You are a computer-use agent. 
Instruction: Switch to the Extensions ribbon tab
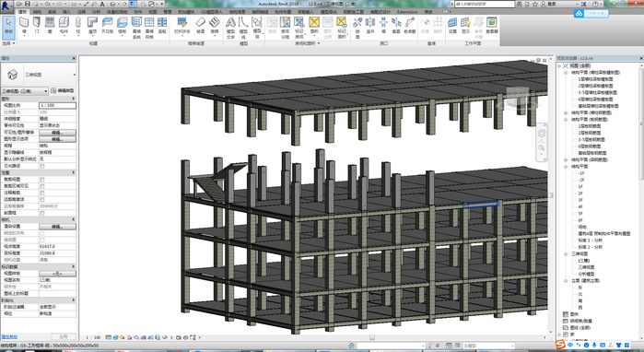[x=407, y=12]
